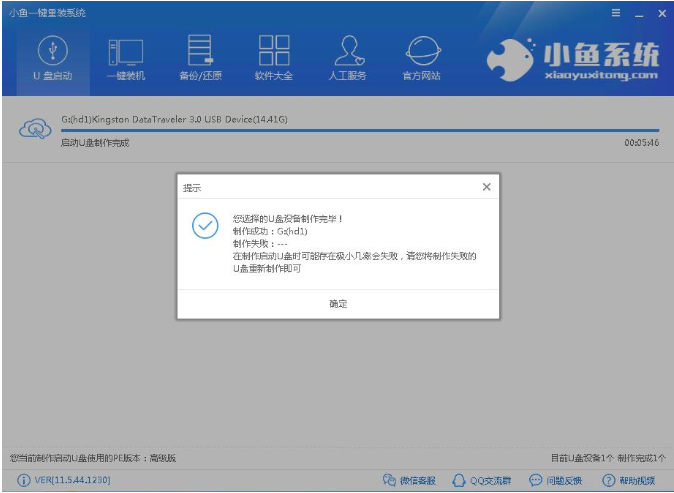Click the cloud USB device icon

(35, 129)
